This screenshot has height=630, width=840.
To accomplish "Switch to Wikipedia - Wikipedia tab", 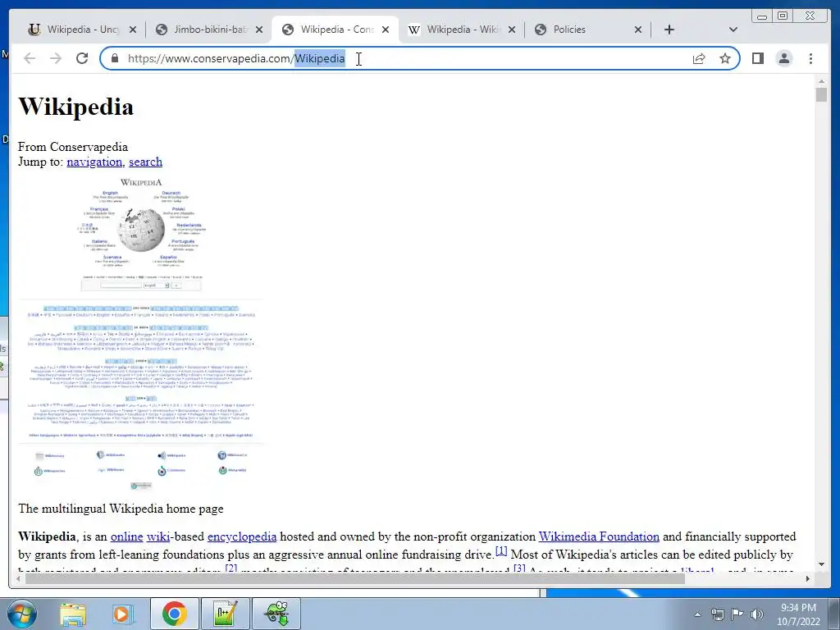I will point(462,30).
